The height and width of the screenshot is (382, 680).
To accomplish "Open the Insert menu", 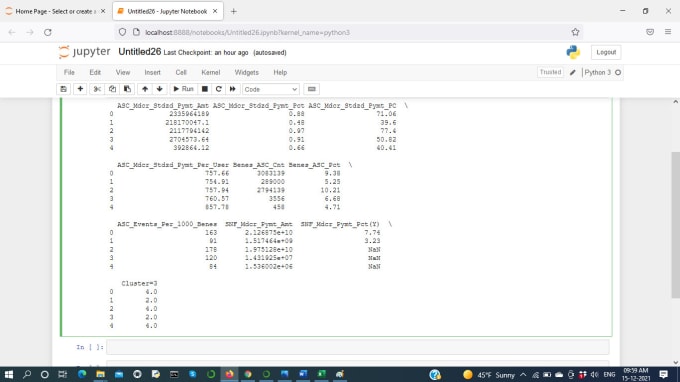I will point(152,72).
